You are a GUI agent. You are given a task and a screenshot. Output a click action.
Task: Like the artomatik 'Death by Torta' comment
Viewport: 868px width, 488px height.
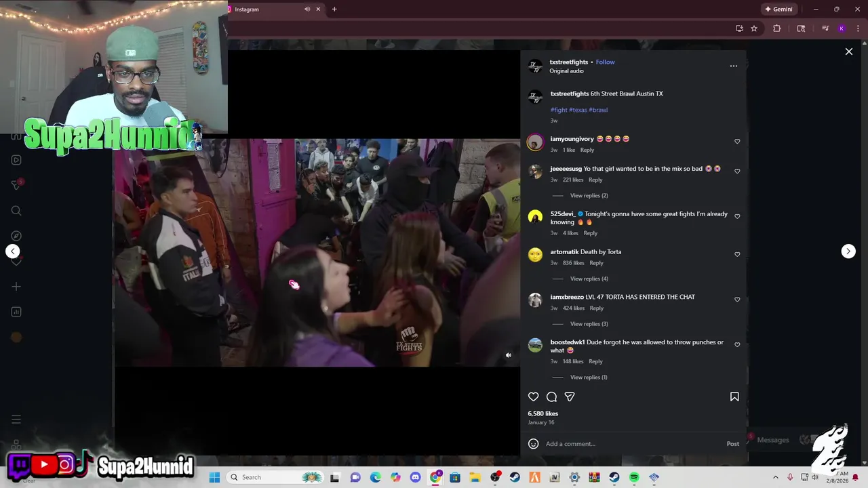click(x=737, y=255)
